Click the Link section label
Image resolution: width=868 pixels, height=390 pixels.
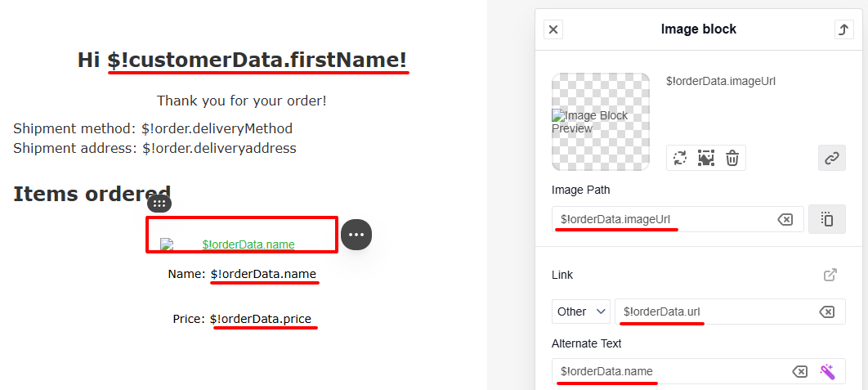click(x=562, y=275)
